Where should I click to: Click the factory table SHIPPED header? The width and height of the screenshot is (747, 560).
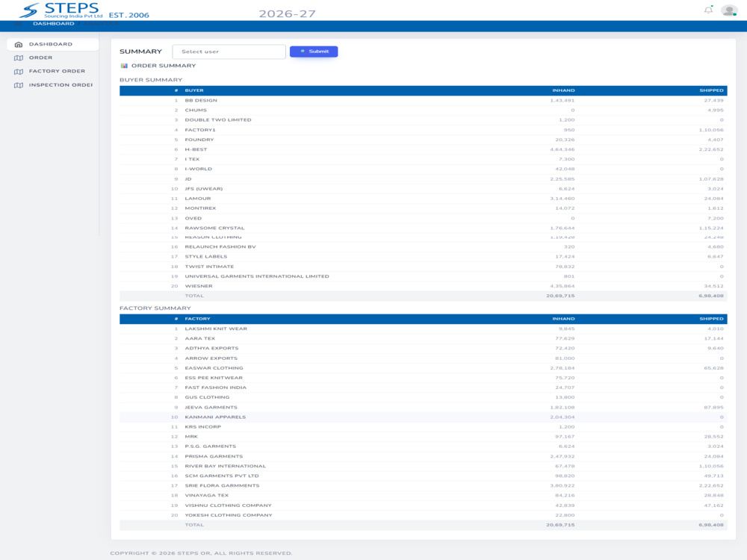pos(711,319)
